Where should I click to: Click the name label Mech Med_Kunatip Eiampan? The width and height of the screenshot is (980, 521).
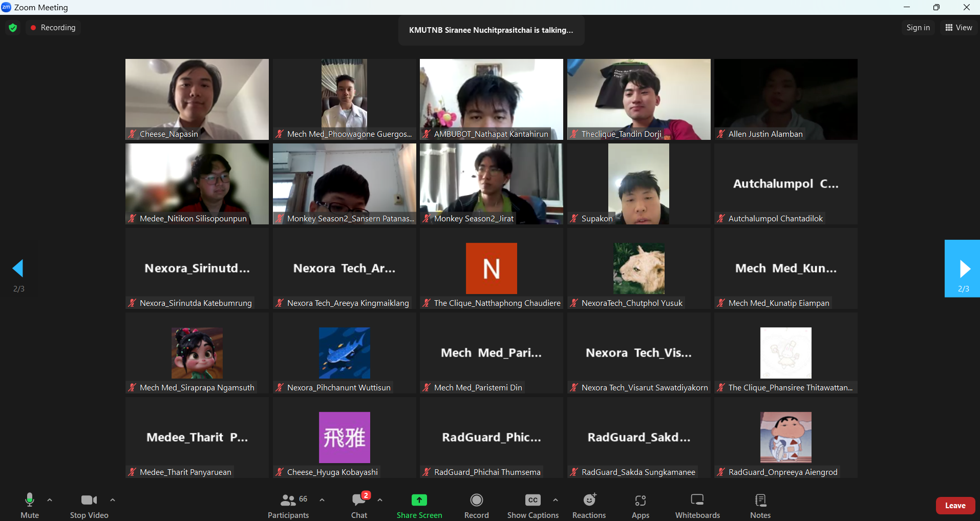[779, 303]
